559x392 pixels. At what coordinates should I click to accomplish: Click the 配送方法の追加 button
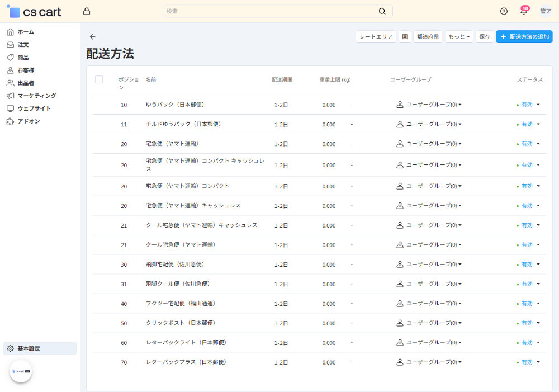[524, 36]
